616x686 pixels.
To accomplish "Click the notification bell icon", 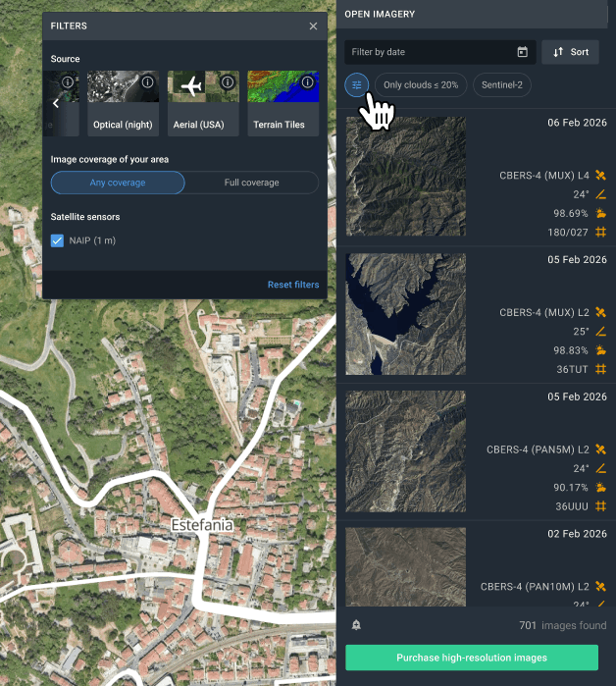I will pos(356,625).
